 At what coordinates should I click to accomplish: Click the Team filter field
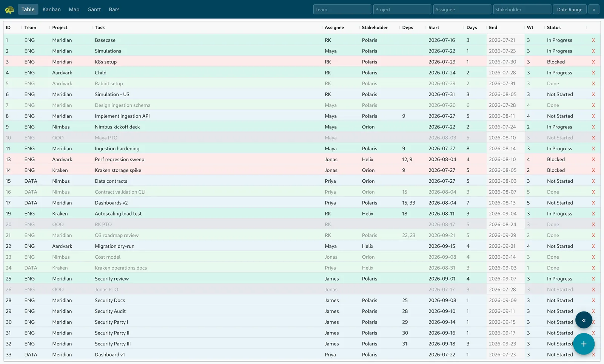click(342, 9)
